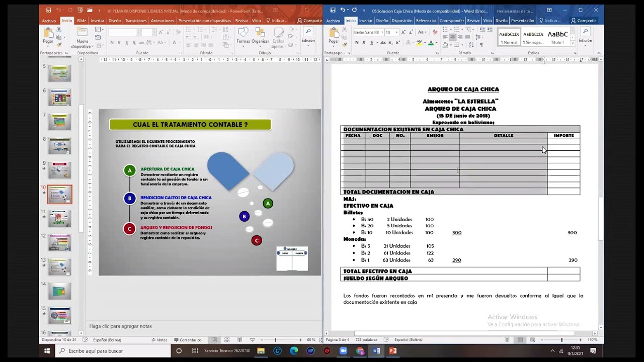Show paragraph marks (¶) in Word
This screenshot has width=644, height=362.
pos(481,44)
